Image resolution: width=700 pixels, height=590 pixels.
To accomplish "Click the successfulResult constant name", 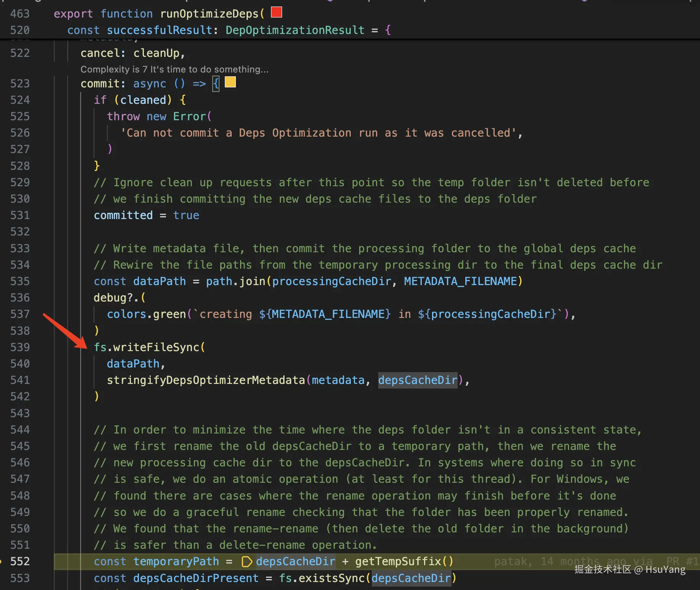I will (x=160, y=30).
